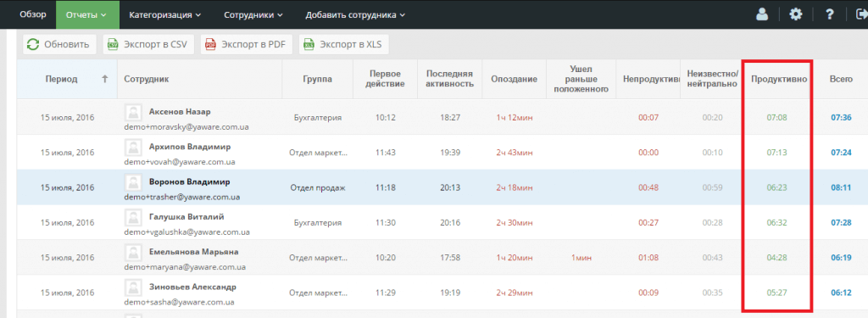Sort by Неизвестно/нейтрально column header
The height and width of the screenshot is (318, 868).
pyautogui.click(x=712, y=79)
